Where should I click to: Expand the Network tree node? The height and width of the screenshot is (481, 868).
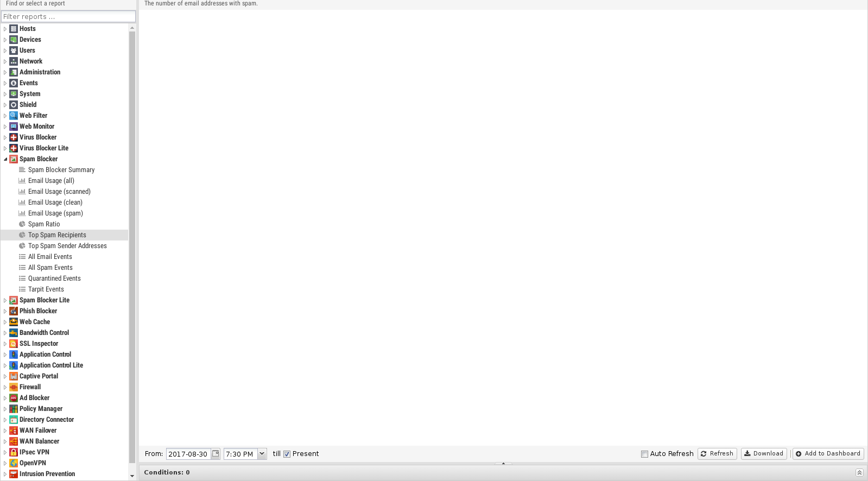pos(5,61)
